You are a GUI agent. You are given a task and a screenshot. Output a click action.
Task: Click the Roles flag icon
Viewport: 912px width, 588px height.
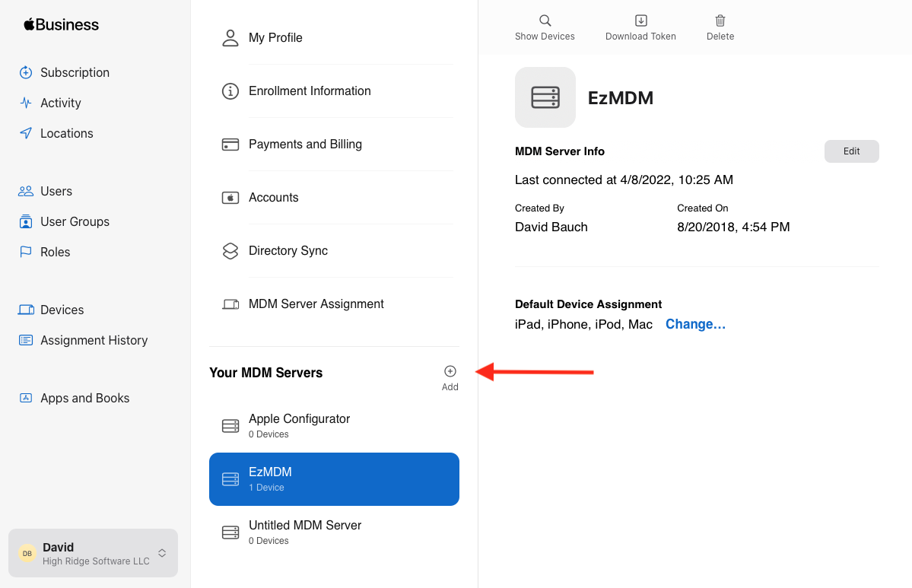[26, 252]
